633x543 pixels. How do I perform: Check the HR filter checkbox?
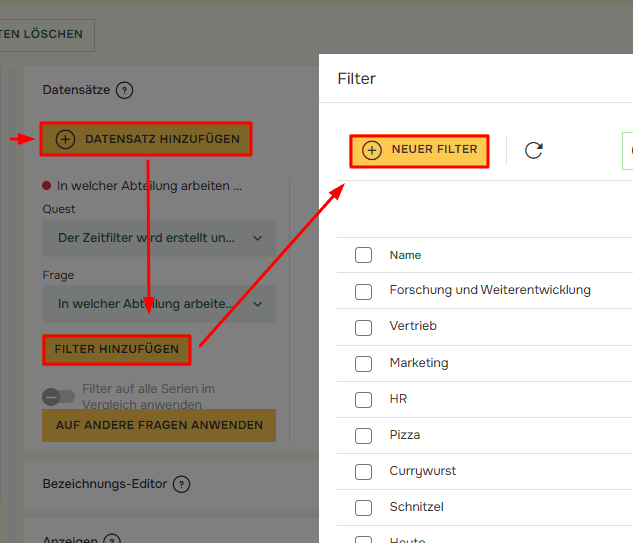point(363,399)
